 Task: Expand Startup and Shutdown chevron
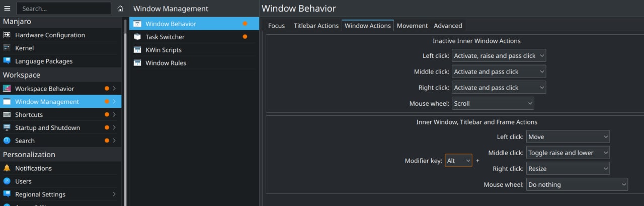coord(115,128)
